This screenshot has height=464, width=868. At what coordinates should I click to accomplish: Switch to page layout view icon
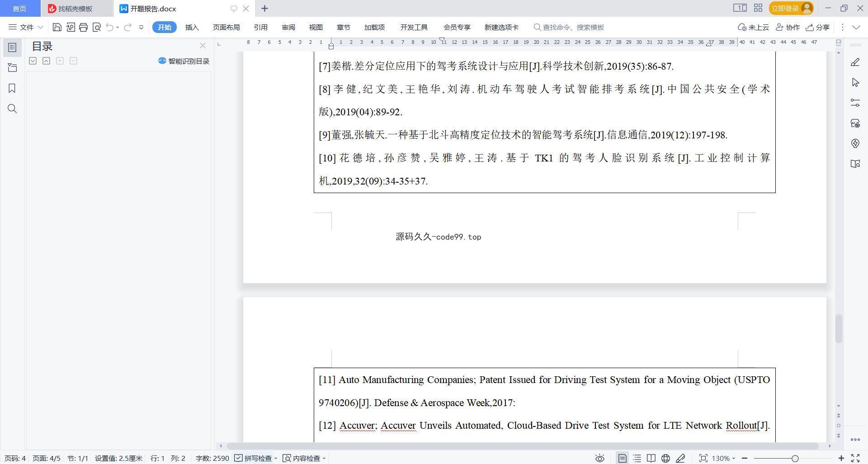click(x=623, y=458)
